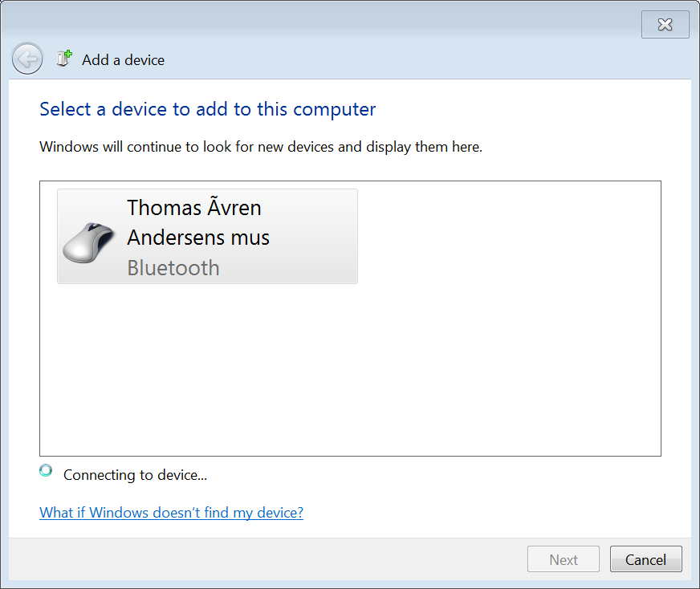Viewport: 700px width, 589px height.
Task: Click the "Windows will continue to look" description text
Action: (261, 148)
